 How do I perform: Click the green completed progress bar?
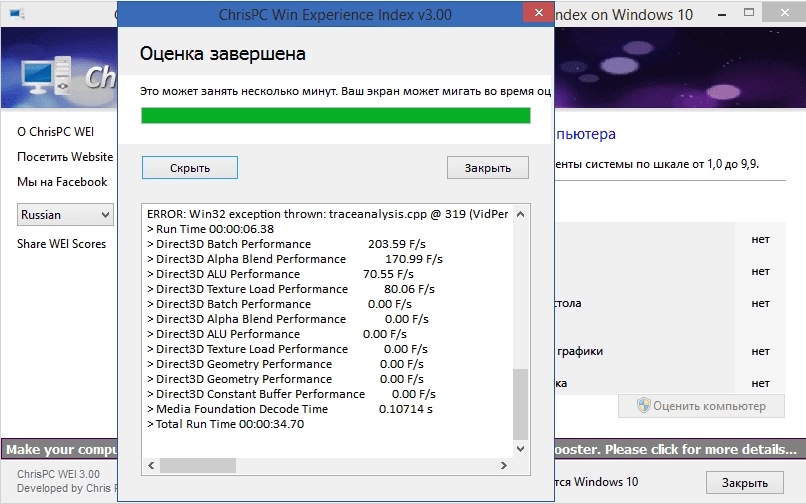coord(336,115)
